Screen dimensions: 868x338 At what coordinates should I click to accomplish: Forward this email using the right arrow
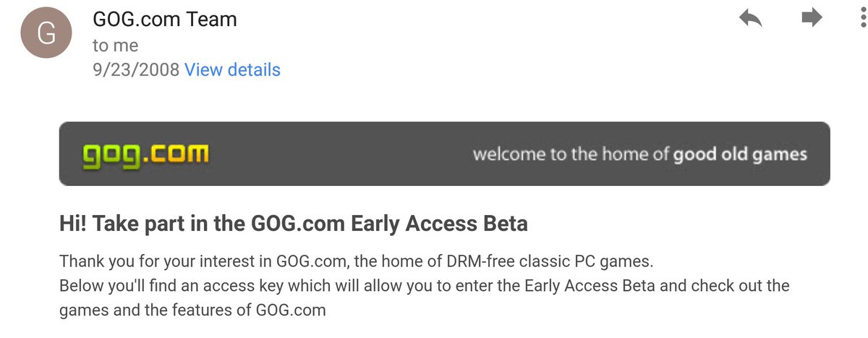click(x=812, y=18)
